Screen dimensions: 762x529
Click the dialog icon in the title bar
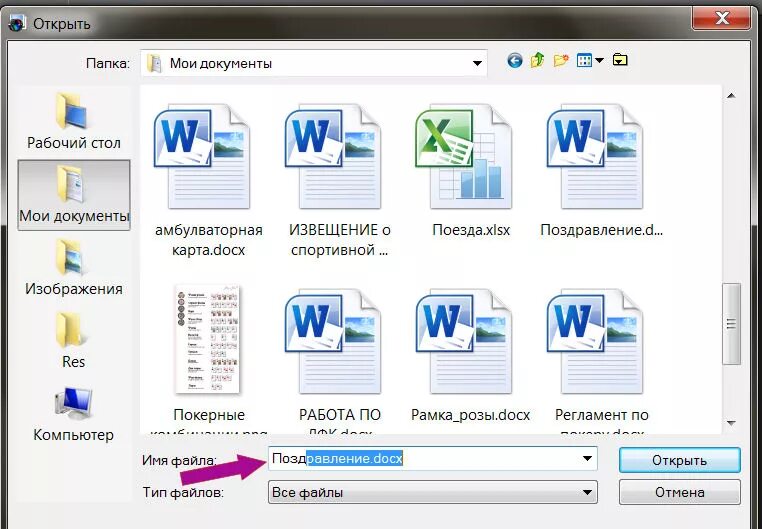click(x=17, y=23)
